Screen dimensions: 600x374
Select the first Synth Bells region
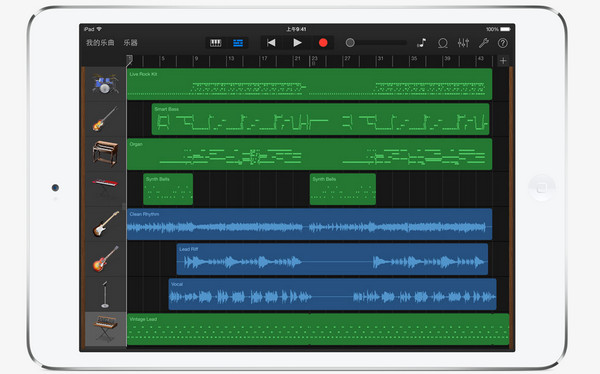[168, 189]
